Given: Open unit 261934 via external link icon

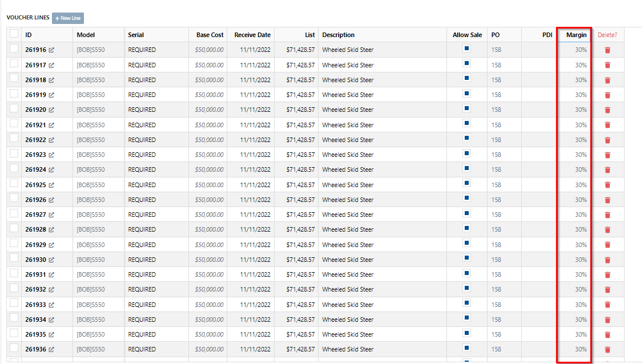Looking at the screenshot, I should coord(51,319).
